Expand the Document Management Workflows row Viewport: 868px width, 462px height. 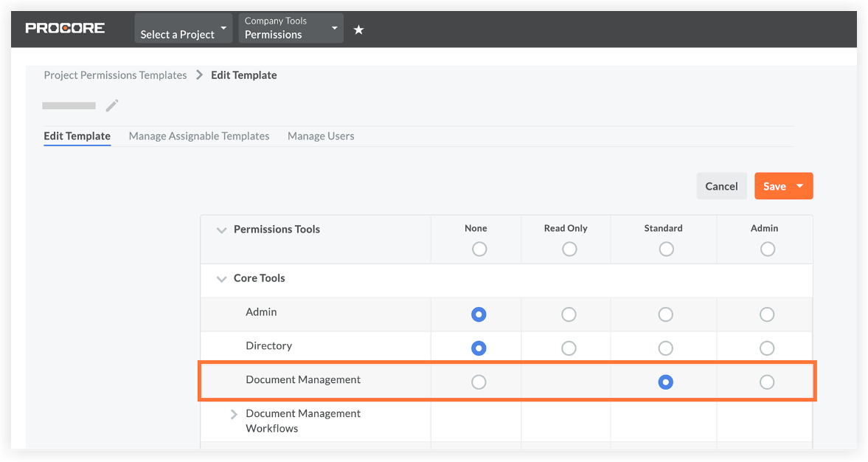click(x=234, y=414)
